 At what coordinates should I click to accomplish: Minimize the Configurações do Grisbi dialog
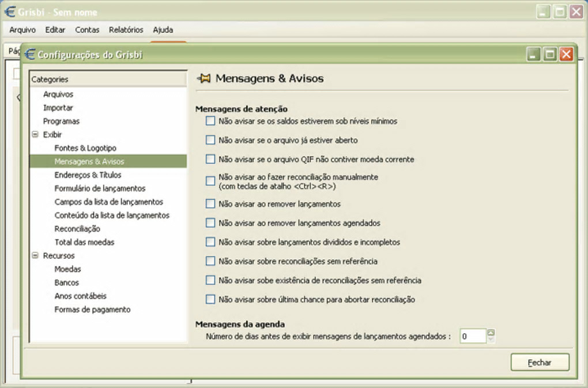(x=534, y=54)
